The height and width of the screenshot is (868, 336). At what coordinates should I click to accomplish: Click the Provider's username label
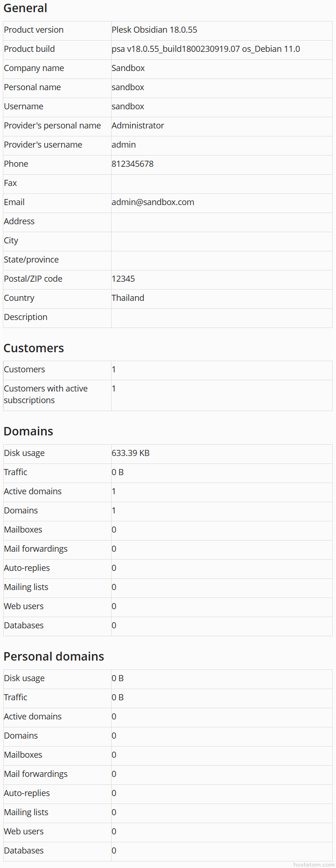pyautogui.click(x=43, y=145)
